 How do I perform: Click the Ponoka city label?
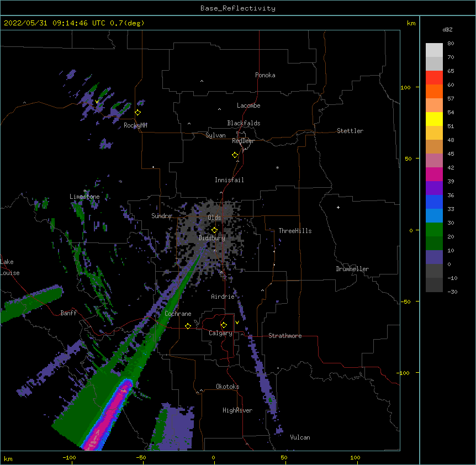(x=265, y=75)
